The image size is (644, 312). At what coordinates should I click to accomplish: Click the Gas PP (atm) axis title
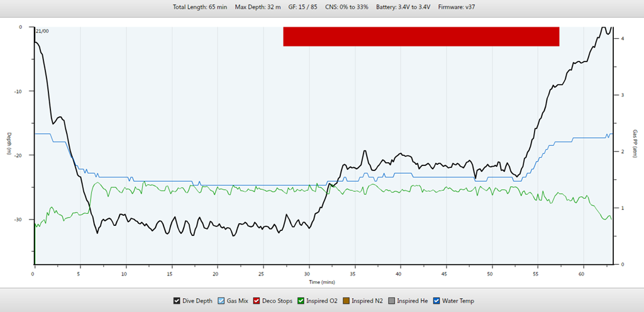tap(635, 145)
